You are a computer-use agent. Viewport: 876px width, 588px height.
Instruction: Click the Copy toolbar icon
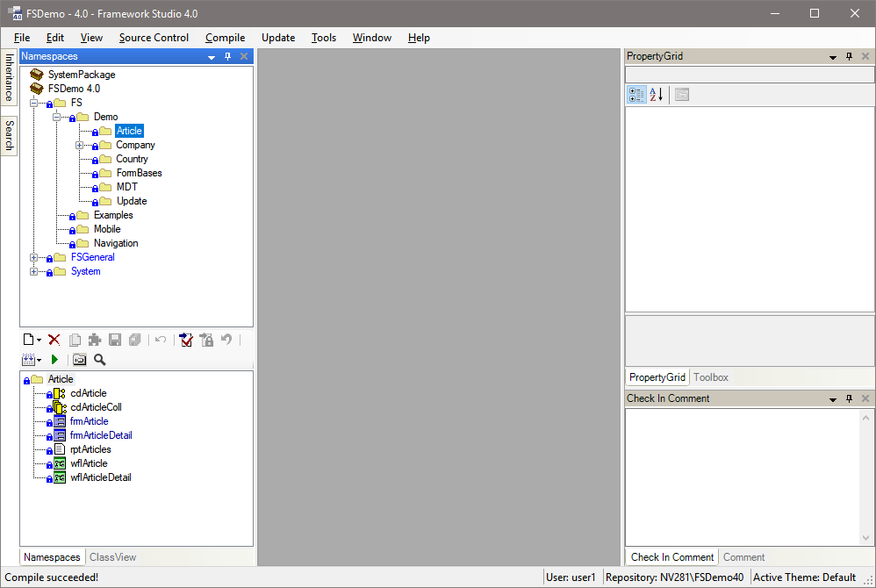pyautogui.click(x=75, y=340)
